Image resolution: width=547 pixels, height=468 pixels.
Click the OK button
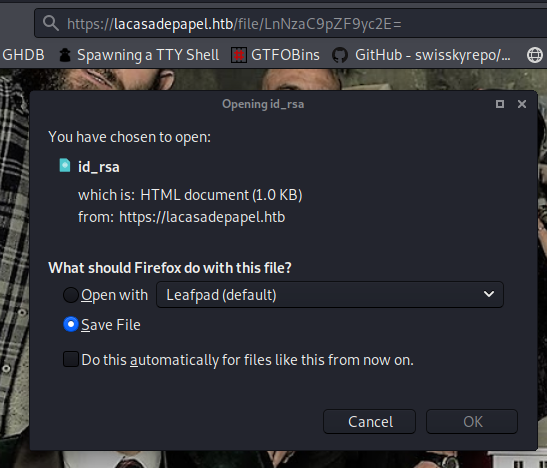coord(472,422)
